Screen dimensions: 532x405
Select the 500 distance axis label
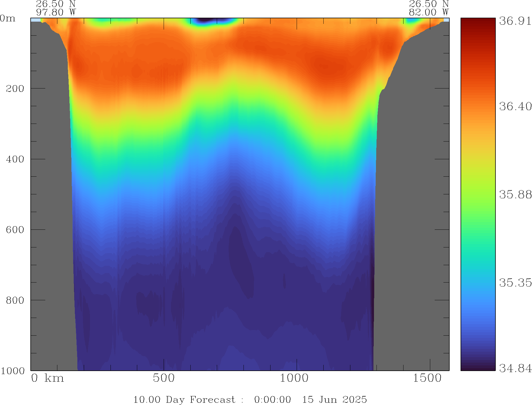pyautogui.click(x=164, y=378)
